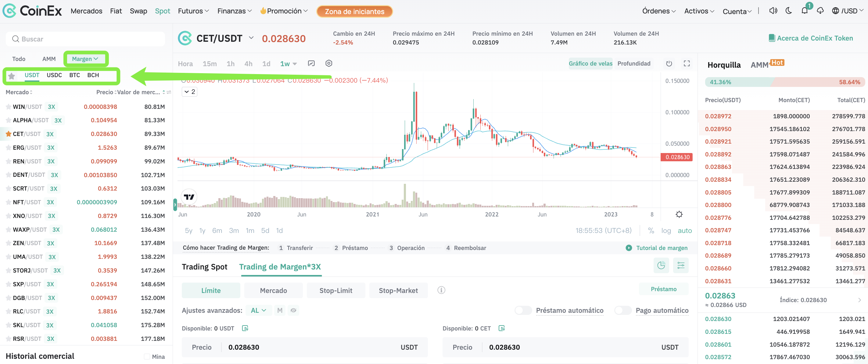
Task: Switch to AMM order book tab
Action: pos(759,65)
